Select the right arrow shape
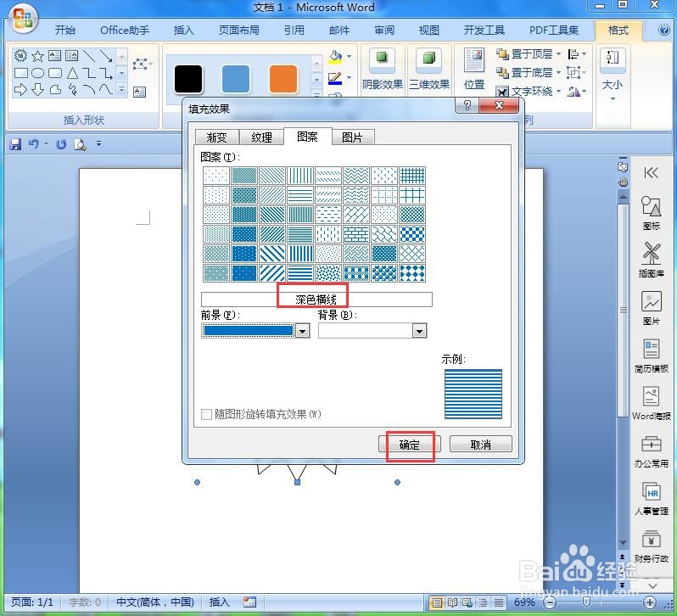 20,90
